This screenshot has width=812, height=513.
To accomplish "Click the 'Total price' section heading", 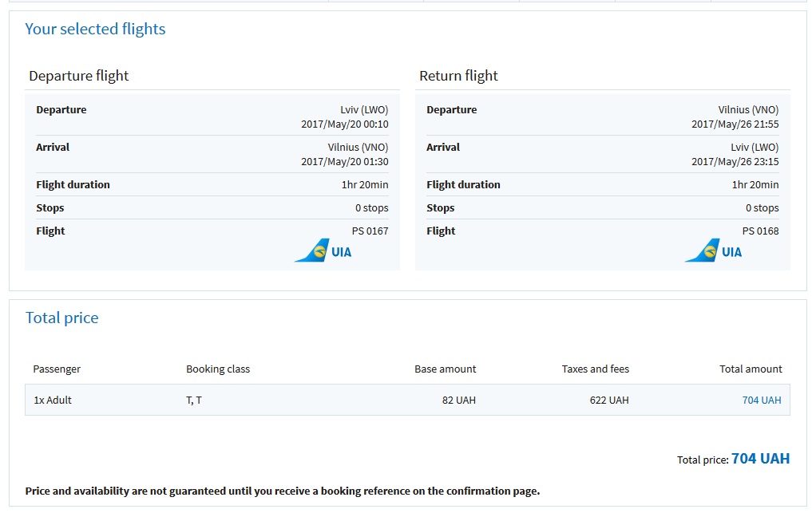I will tap(61, 318).
